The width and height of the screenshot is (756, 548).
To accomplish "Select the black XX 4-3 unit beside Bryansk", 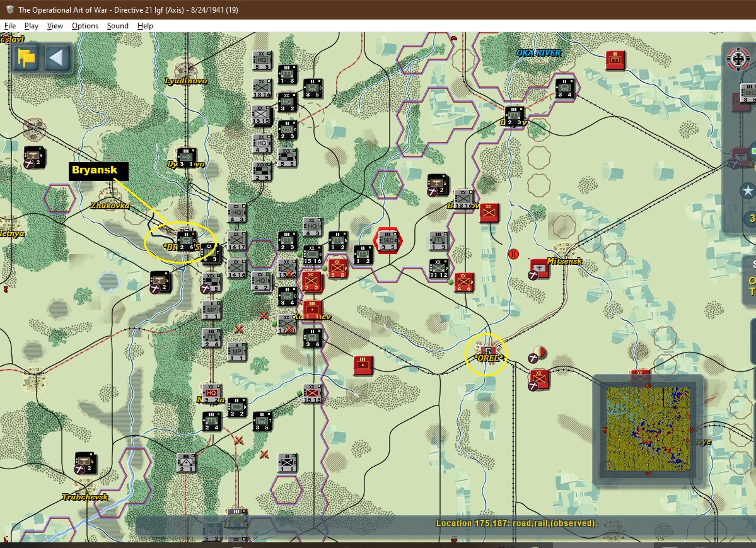I will pos(209,253).
